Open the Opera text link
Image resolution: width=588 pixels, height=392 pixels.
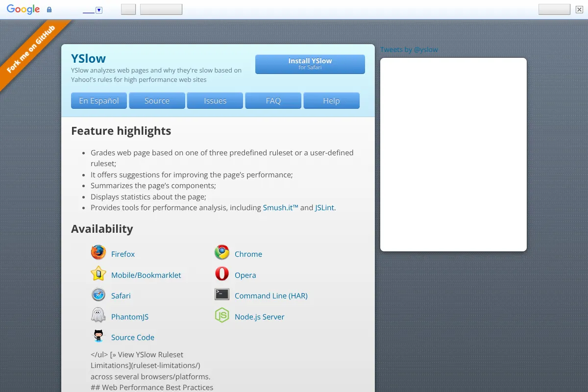point(245,275)
